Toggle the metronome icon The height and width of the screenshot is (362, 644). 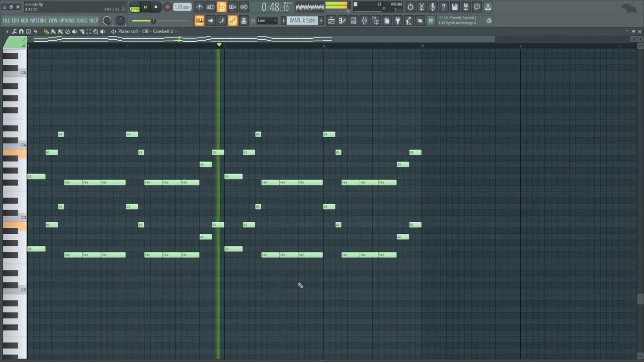click(x=200, y=7)
